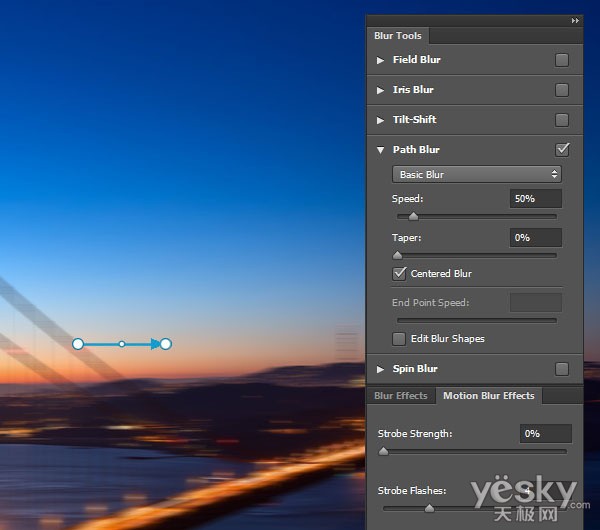Click the Iris Blur label
600x530 pixels.
[x=413, y=90]
